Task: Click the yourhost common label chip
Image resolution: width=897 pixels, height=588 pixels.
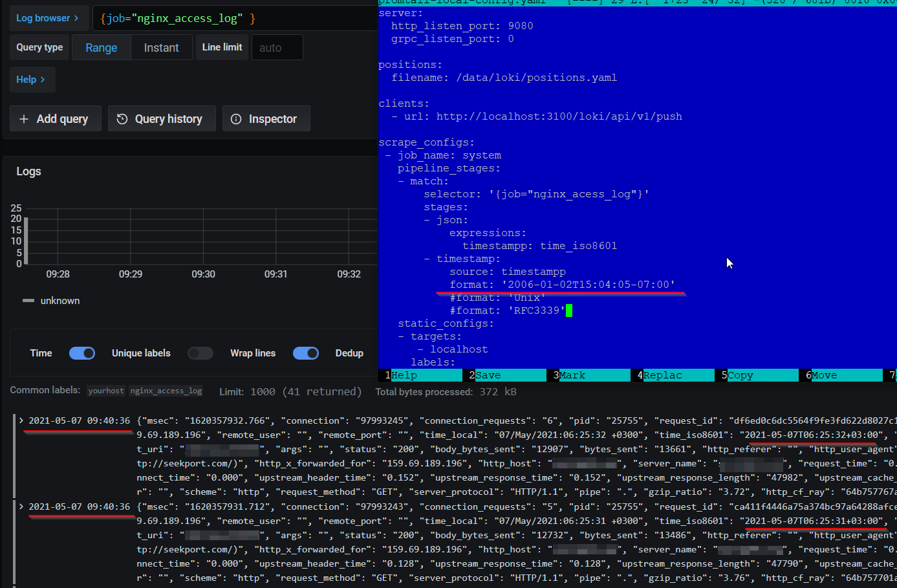Action: (x=105, y=390)
